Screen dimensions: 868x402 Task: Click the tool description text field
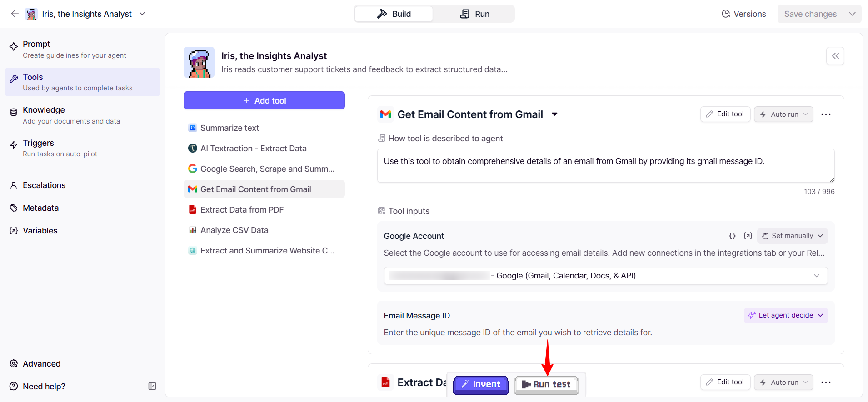pos(605,166)
